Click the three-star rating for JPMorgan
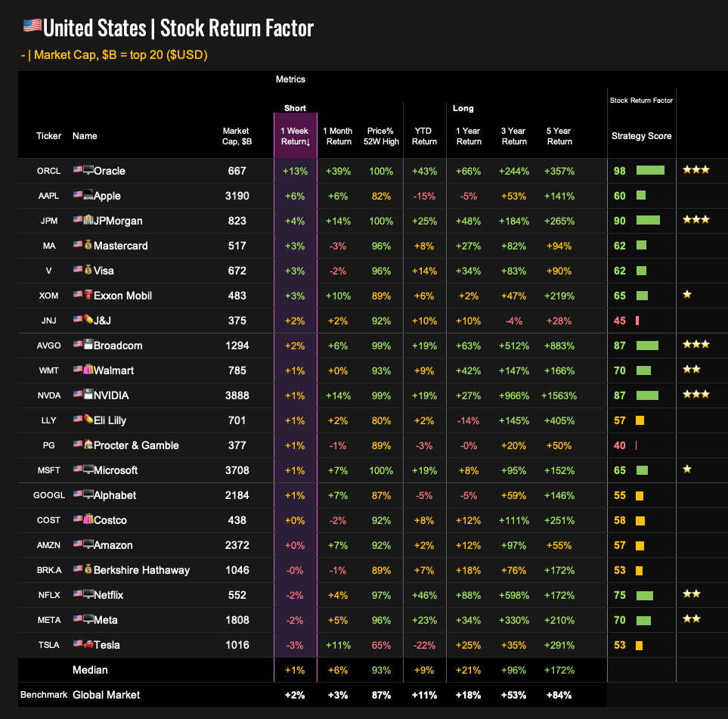 pyautogui.click(x=696, y=219)
